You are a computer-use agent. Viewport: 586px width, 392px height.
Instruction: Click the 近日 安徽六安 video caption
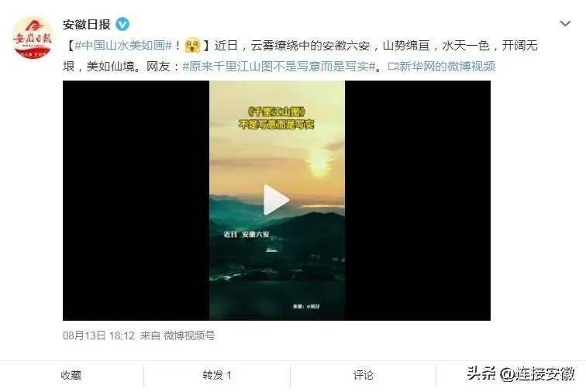click(x=246, y=234)
